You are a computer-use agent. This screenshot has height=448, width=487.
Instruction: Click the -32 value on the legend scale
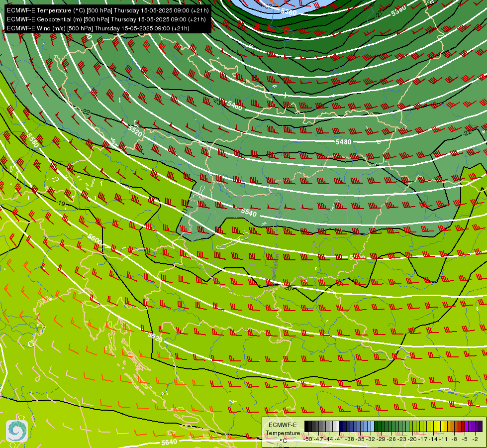click(371, 440)
